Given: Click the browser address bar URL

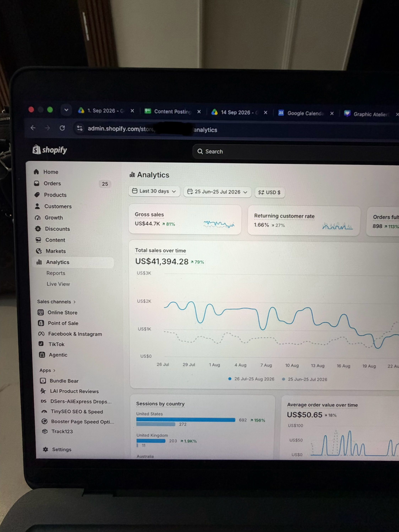Looking at the screenshot, I should (153, 129).
